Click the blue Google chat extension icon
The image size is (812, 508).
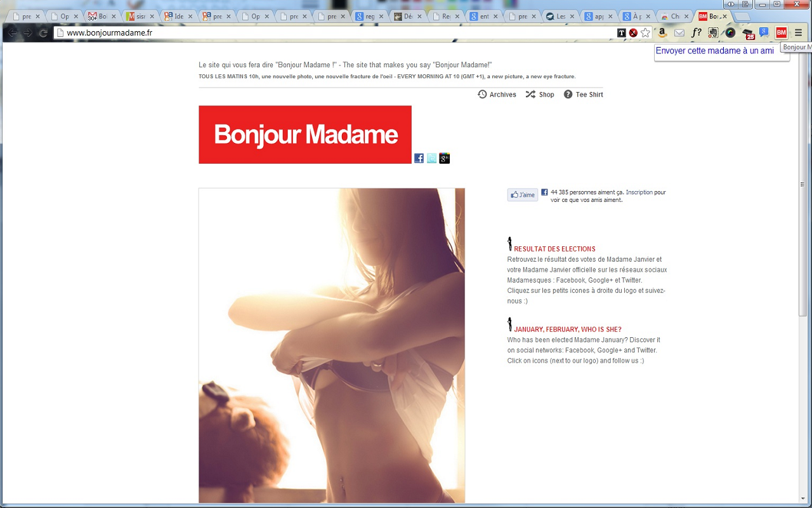coord(764,32)
